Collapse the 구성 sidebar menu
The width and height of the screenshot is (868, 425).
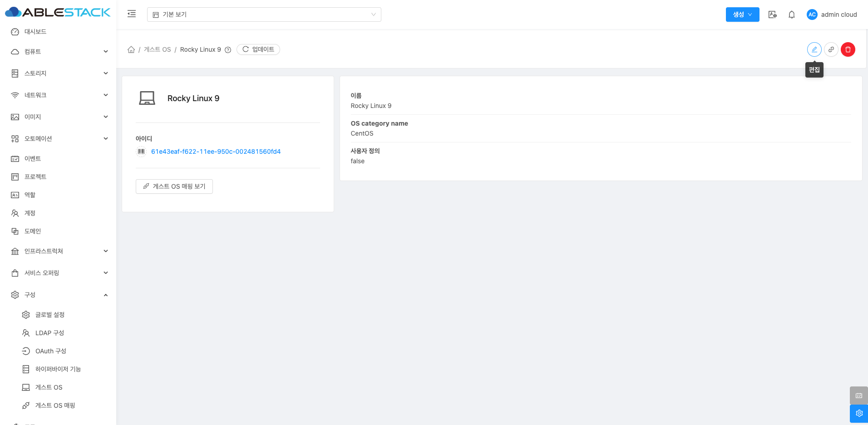(x=58, y=295)
